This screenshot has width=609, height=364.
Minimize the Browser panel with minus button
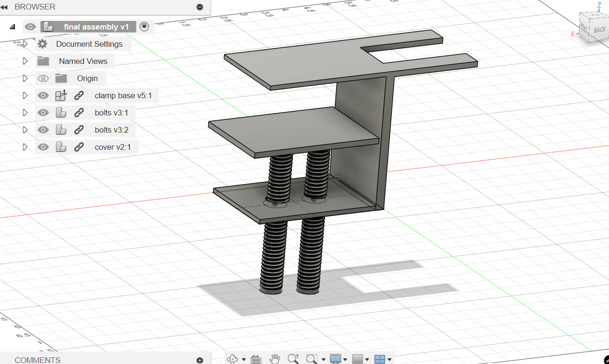point(200,7)
